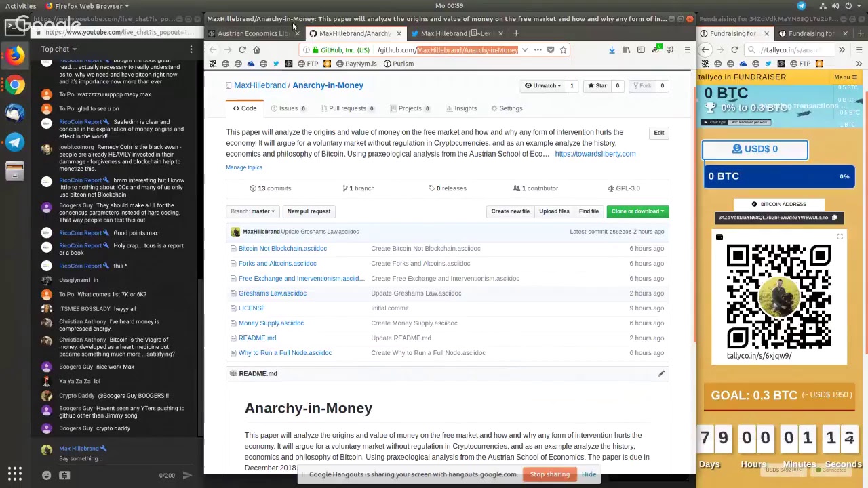Image resolution: width=868 pixels, height=488 pixels.
Task: Open Thunderbird from the dock
Action: coord(15,114)
